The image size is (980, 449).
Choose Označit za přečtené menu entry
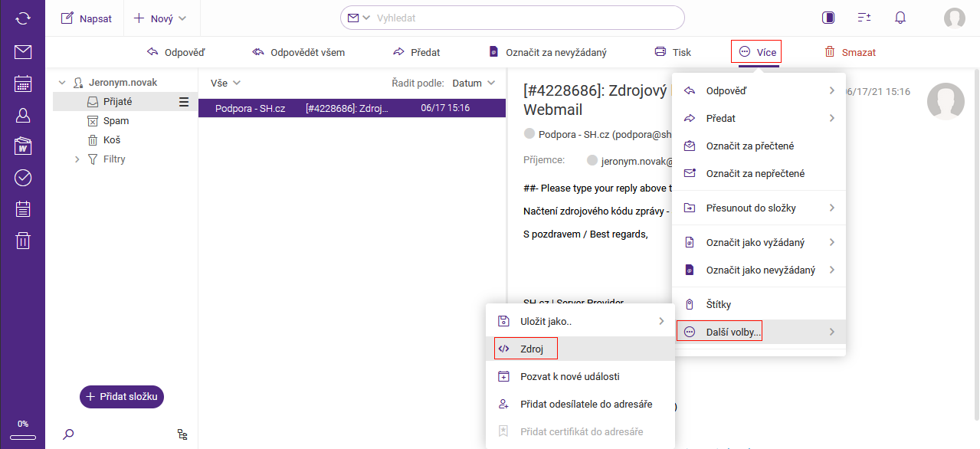749,146
